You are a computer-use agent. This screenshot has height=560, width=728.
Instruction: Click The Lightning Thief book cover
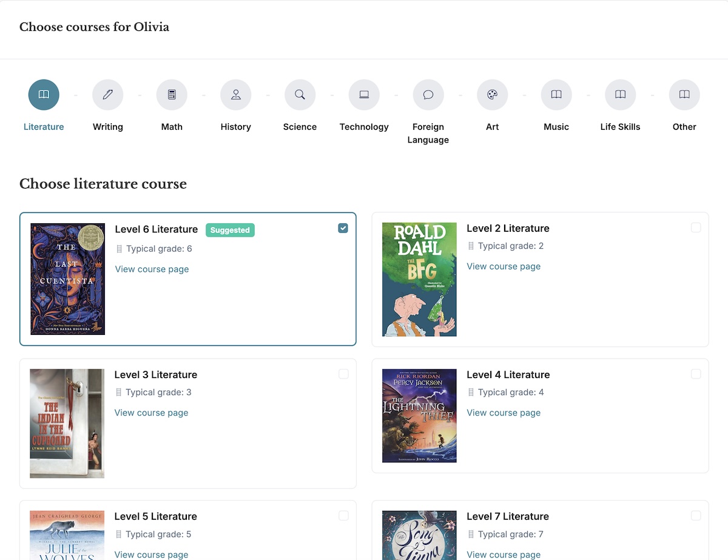(419, 416)
